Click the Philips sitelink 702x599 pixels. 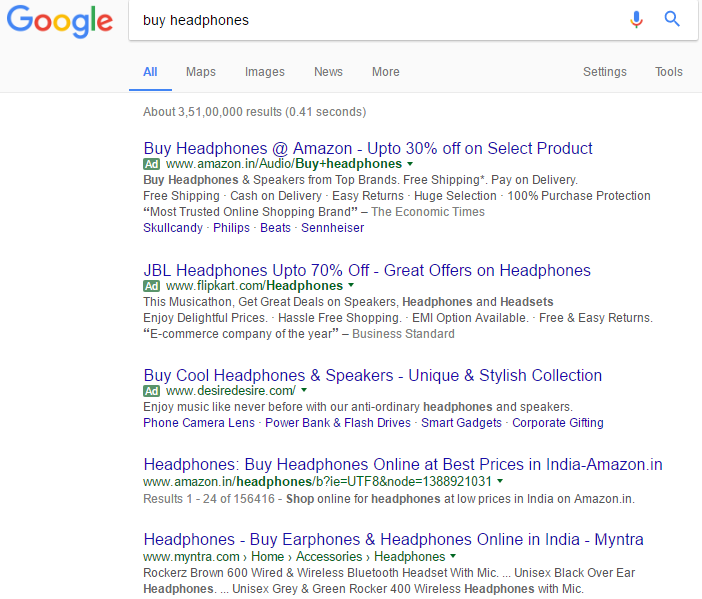click(x=231, y=228)
